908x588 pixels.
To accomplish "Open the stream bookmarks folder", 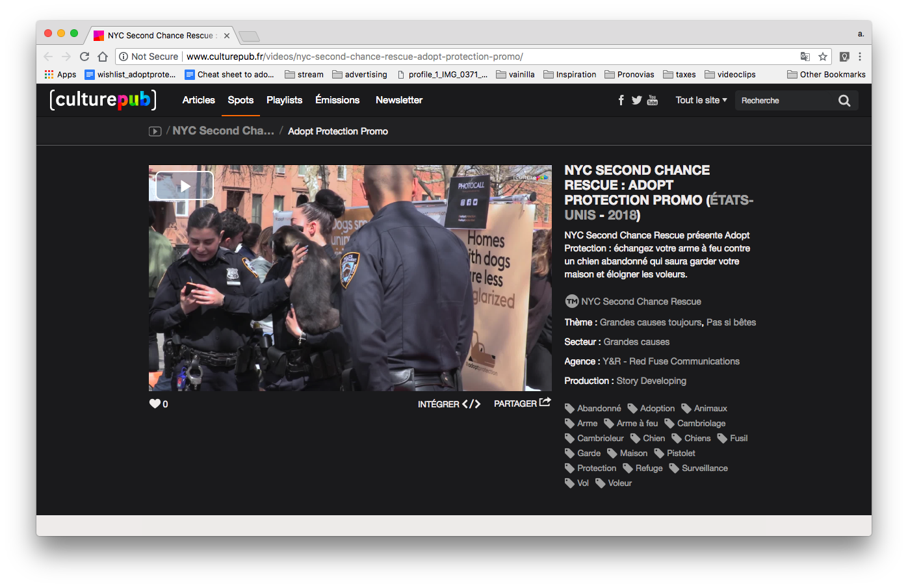I will coord(304,75).
